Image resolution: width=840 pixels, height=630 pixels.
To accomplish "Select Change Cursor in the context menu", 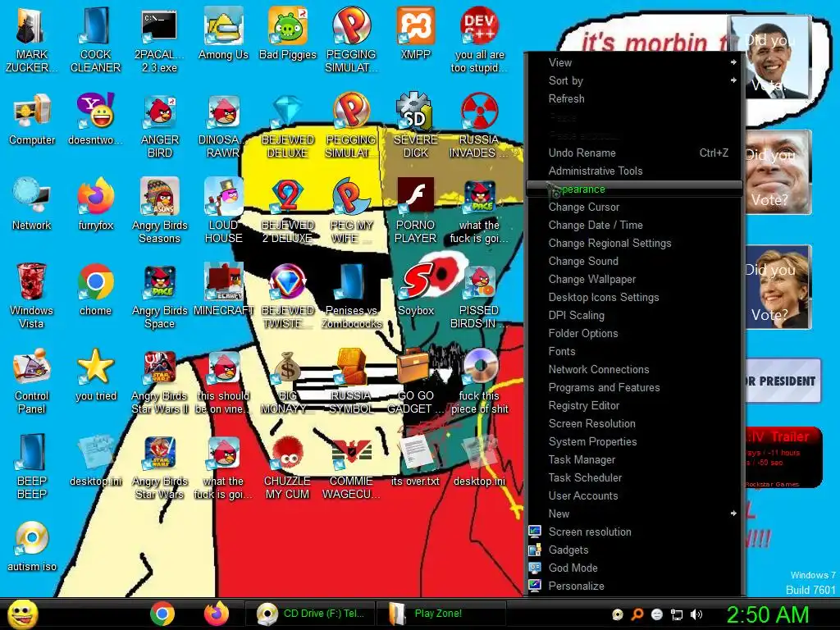I will [x=635, y=207].
